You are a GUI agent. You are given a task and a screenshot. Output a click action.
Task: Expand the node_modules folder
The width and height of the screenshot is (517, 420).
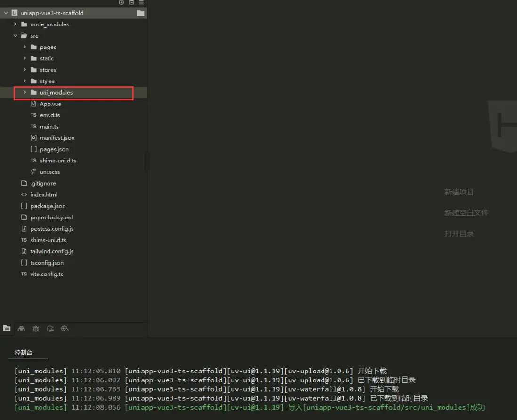tap(15, 24)
